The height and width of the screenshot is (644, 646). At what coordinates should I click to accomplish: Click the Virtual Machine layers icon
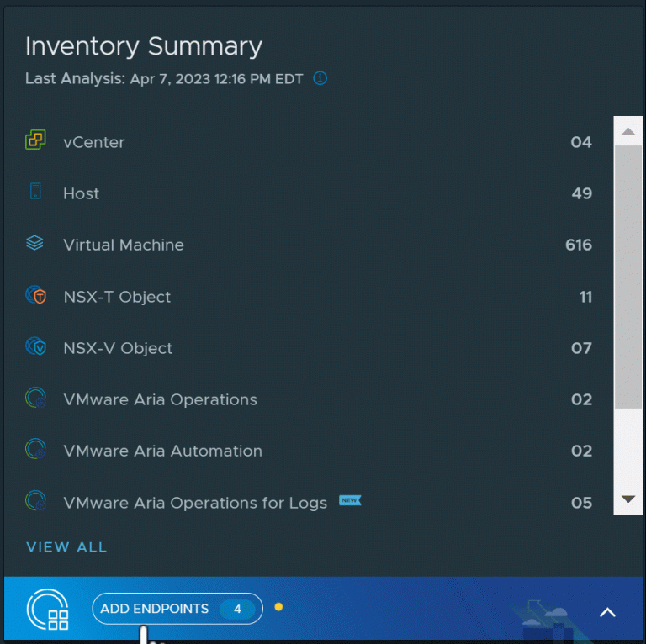[35, 244]
